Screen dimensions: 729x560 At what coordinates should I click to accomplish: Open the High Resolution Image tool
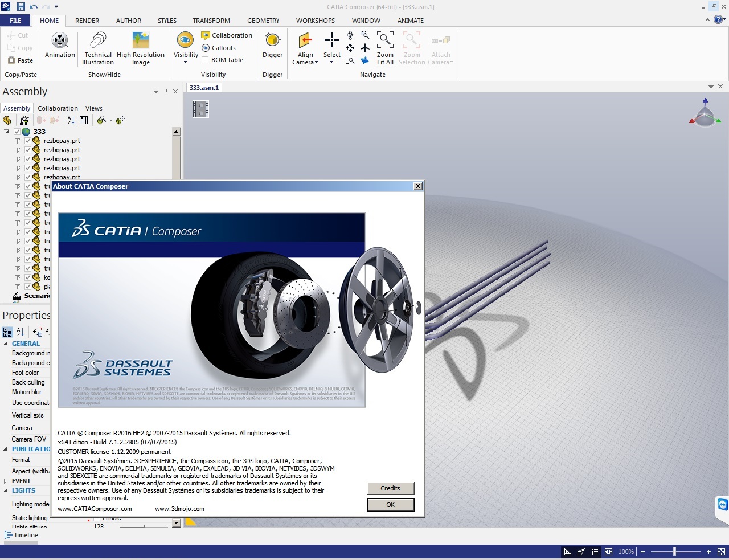pos(141,48)
